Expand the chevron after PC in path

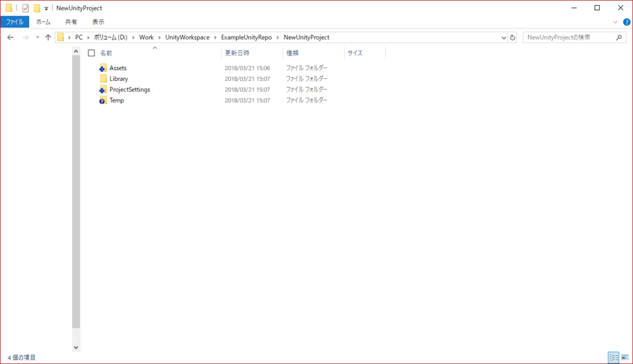pyautogui.click(x=88, y=37)
